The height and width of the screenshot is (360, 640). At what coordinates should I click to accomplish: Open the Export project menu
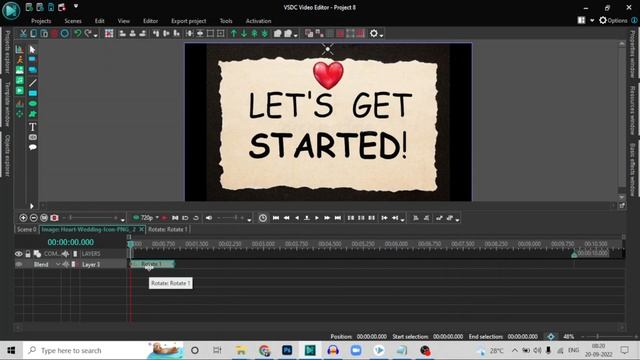click(189, 21)
